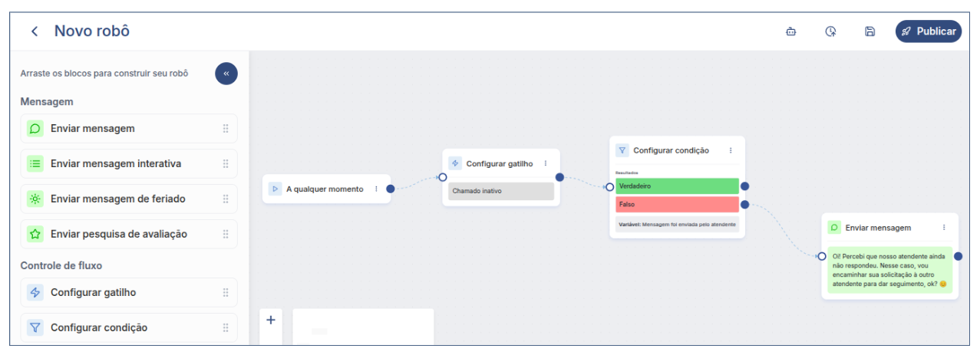This screenshot has width=980, height=355.
Task: Open options menu of Configurar gatilho node
Action: click(x=546, y=163)
